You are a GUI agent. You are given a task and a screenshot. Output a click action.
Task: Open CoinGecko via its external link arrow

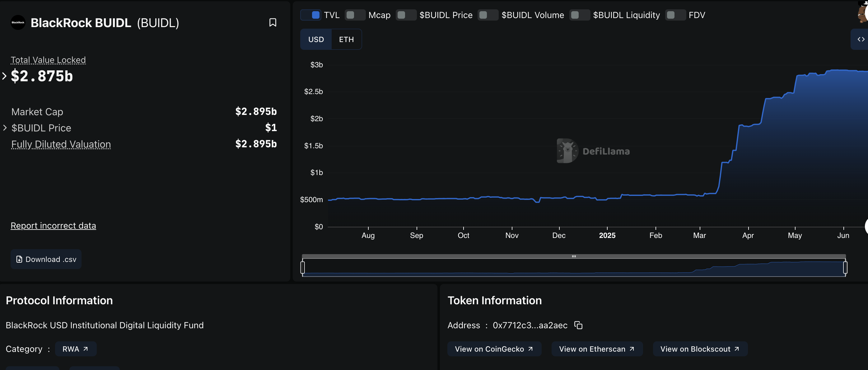point(530,349)
